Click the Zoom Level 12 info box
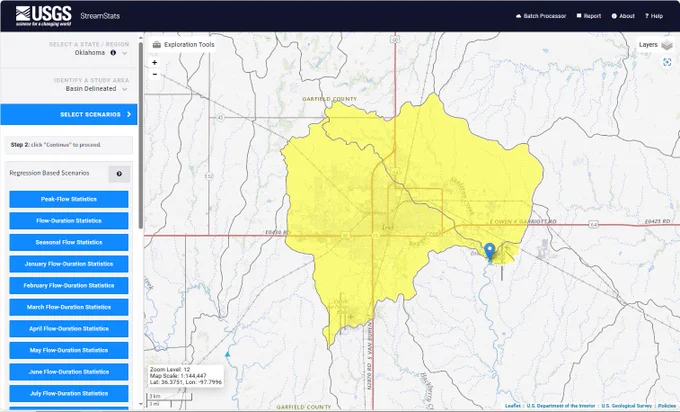Viewport: 680px width, 412px height. pos(185,376)
